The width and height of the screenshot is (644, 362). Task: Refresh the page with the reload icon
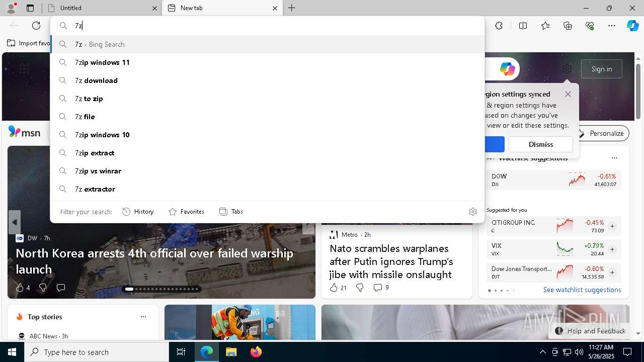[36, 26]
